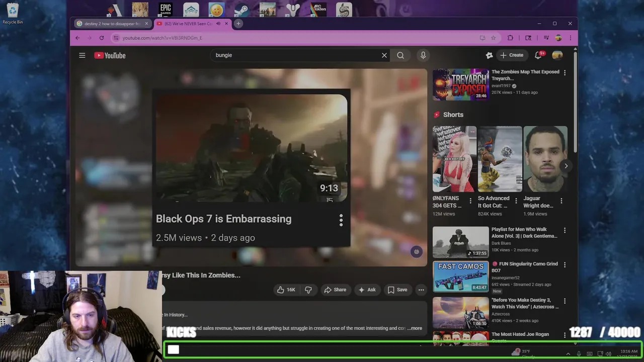Open a new browser tab

click(x=238, y=24)
